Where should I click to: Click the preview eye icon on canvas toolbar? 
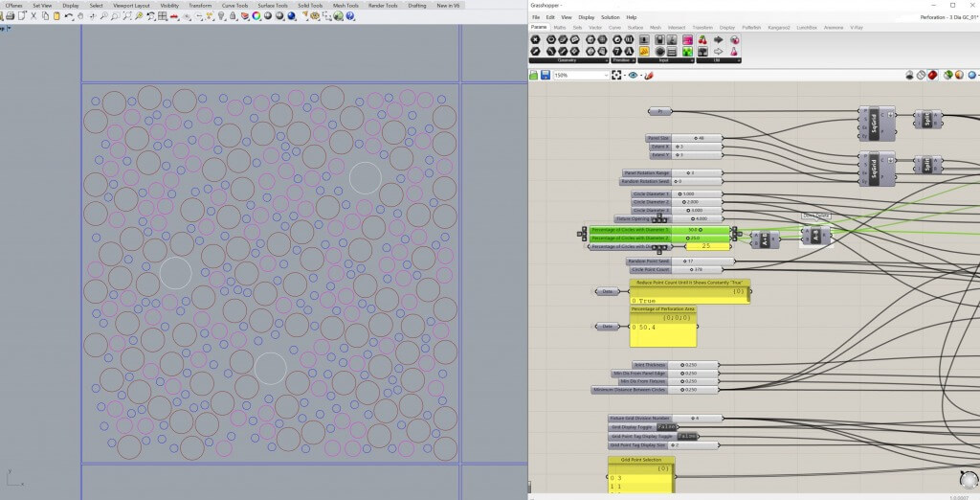[x=633, y=75]
